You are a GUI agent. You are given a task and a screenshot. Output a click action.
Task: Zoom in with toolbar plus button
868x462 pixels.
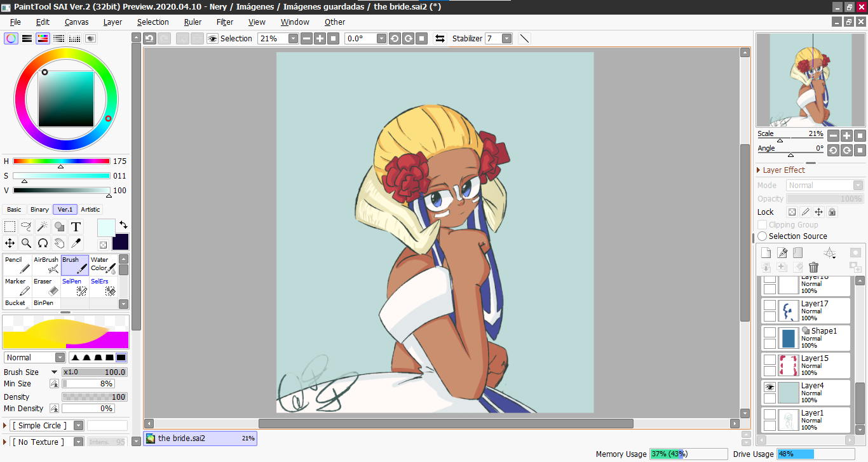click(x=320, y=38)
